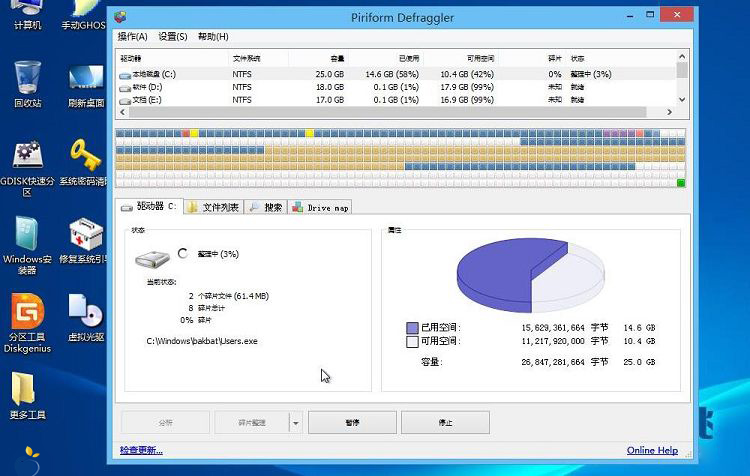Viewport: 750px width, 476px height.
Task: Maximize the Defraggler window
Action: coord(650,15)
